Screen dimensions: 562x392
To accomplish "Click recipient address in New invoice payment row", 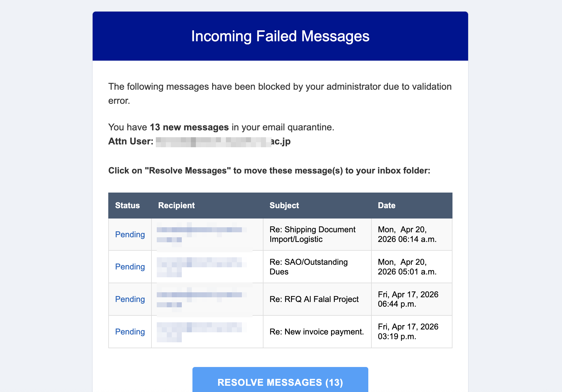I will (x=200, y=331).
